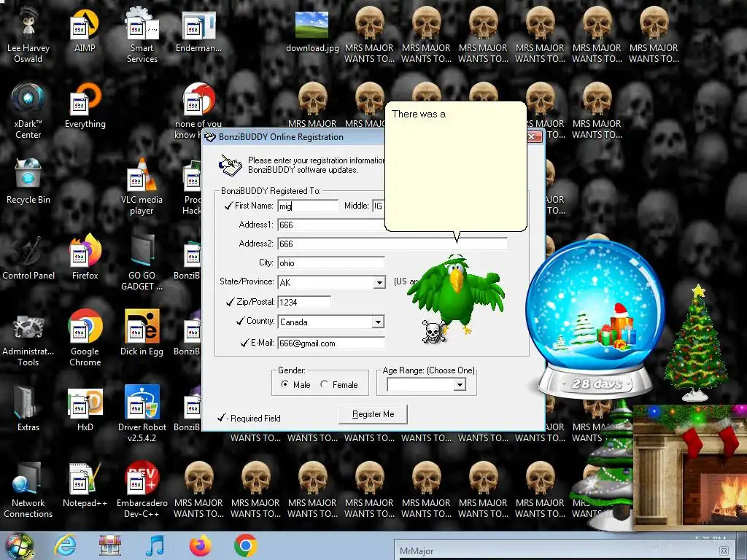This screenshot has width=747, height=560.
Task: Expand the Age Range dropdown
Action: (x=460, y=384)
